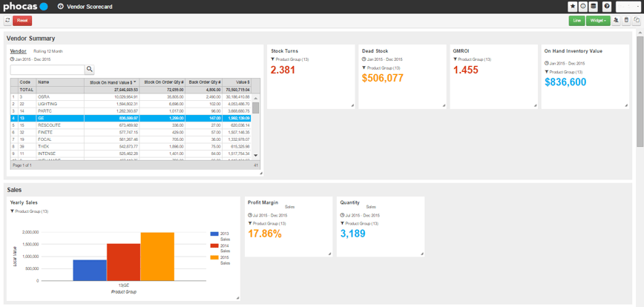The image size is (644, 307).
Task: Click the blue 2013 bar in chart
Action: click(90, 271)
